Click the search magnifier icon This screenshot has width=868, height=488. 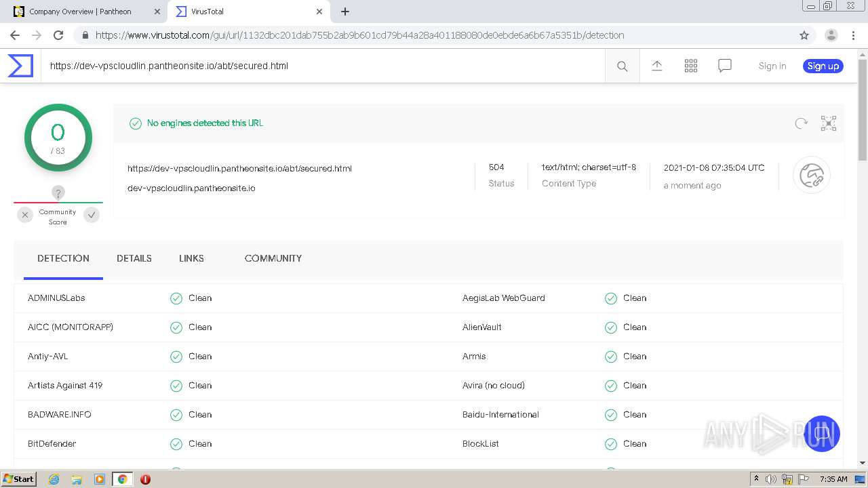click(622, 66)
